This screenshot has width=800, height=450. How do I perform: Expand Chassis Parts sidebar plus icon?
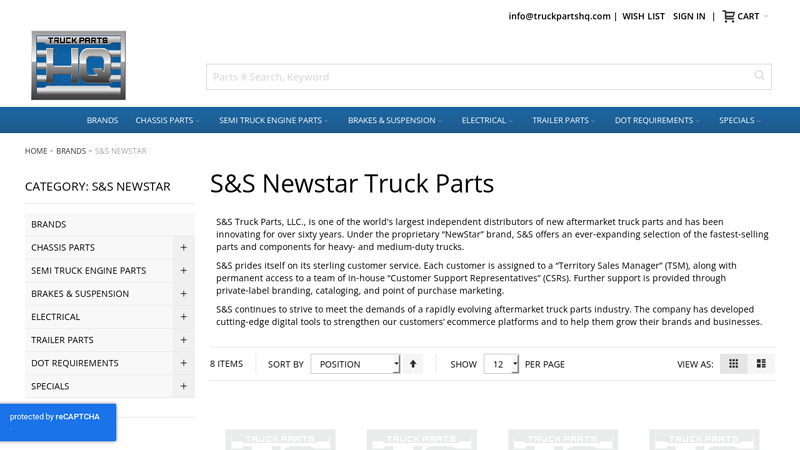click(183, 247)
